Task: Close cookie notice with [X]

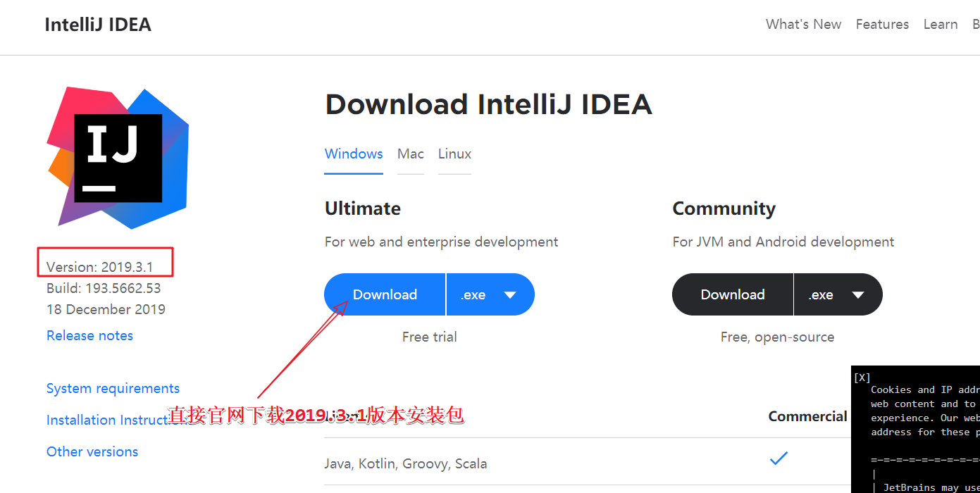Action: tap(862, 377)
